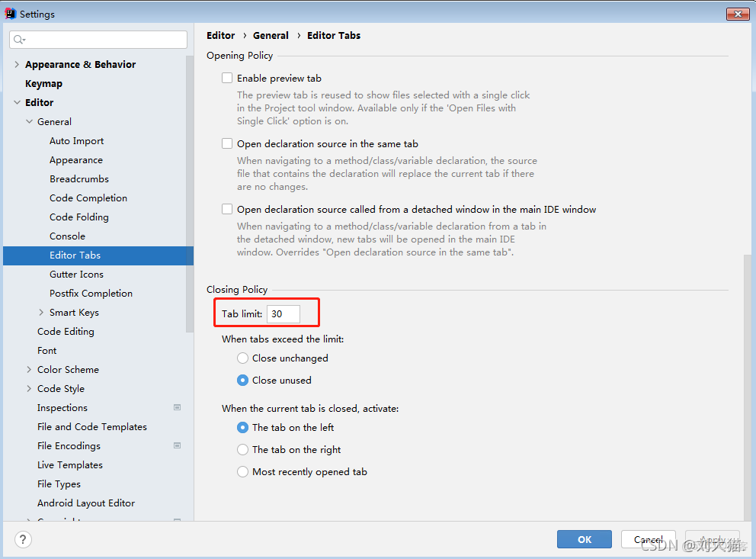This screenshot has height=559, width=756.
Task: Click the Tab limit input field
Action: (x=283, y=313)
